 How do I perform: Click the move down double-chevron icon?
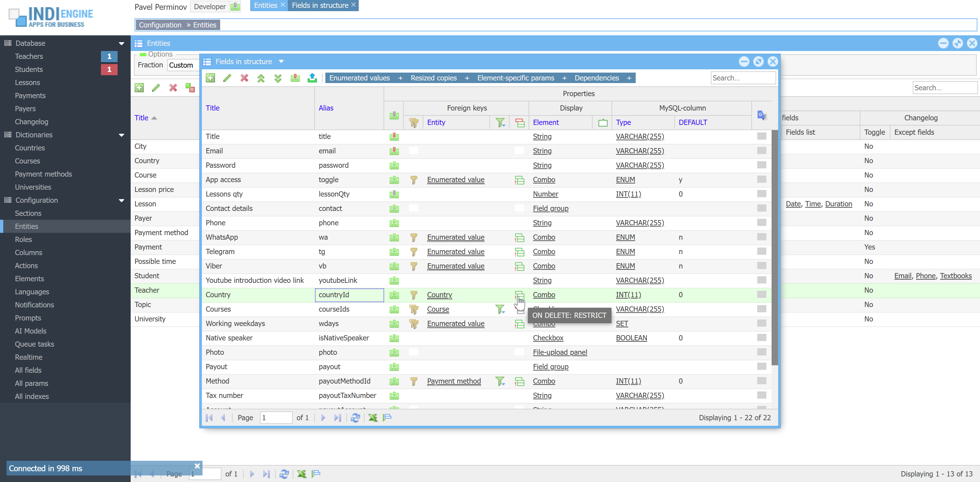pyautogui.click(x=278, y=78)
